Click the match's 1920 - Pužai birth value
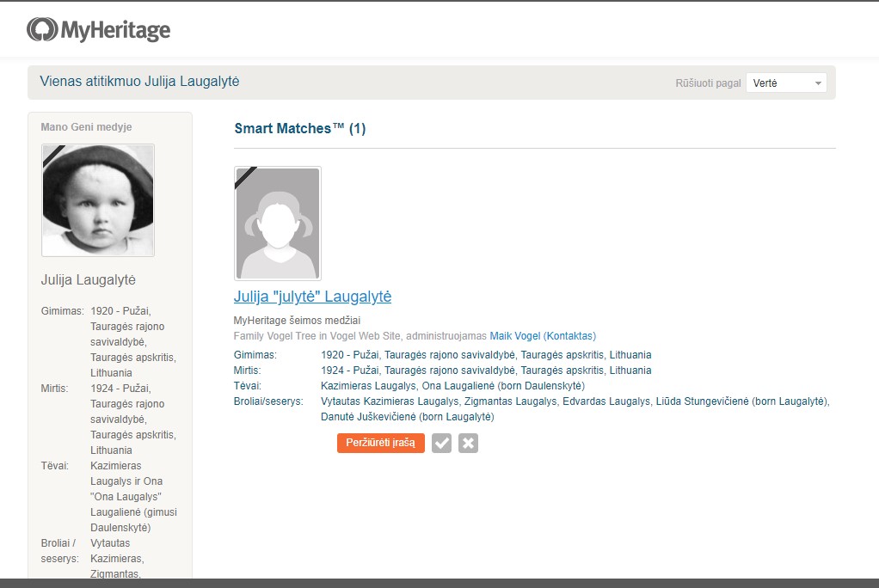This screenshot has height=588, width=879. pos(486,355)
